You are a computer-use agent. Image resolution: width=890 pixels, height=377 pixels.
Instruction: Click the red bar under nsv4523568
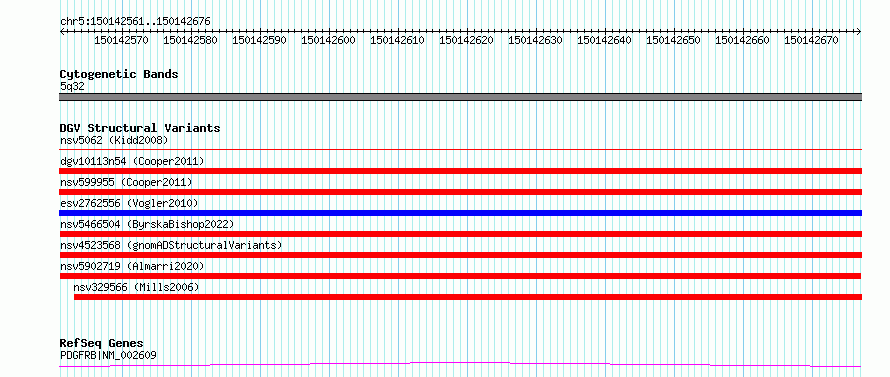pyautogui.click(x=460, y=255)
